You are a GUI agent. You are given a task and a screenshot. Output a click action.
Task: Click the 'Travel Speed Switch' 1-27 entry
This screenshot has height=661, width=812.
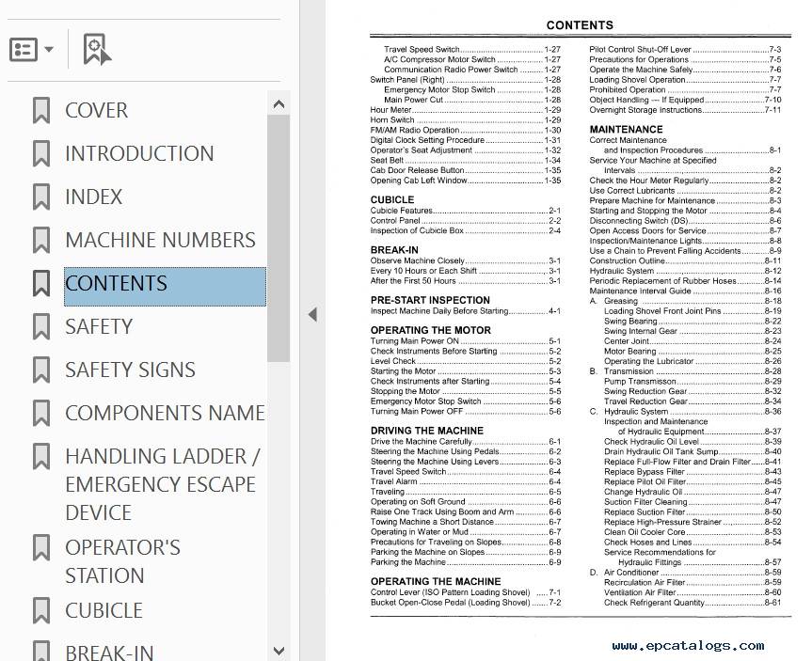472,49
